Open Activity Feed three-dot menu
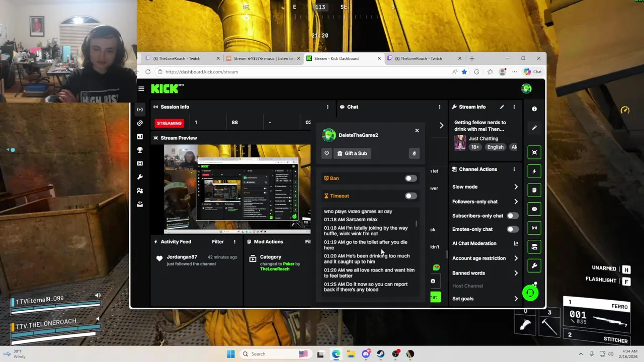The width and height of the screenshot is (644, 362). [x=234, y=242]
